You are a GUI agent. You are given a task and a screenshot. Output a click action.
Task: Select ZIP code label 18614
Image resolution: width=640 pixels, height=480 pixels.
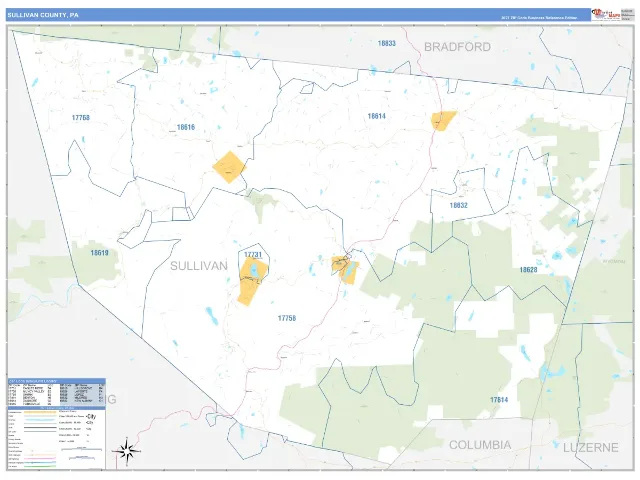(376, 116)
